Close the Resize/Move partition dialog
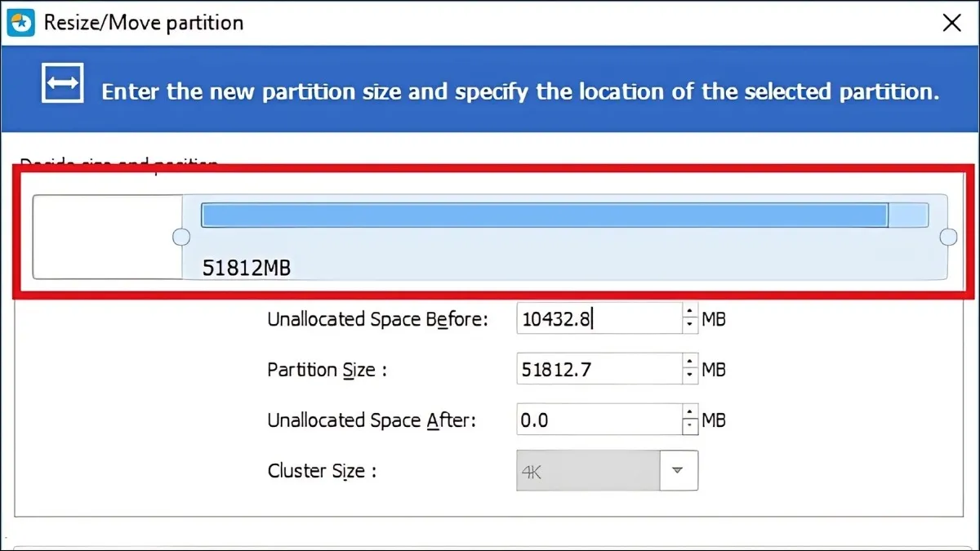The height and width of the screenshot is (551, 980). (x=951, y=23)
